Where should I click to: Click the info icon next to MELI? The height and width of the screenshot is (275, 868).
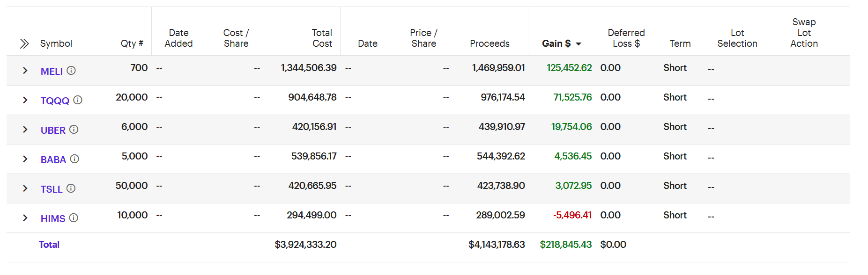(71, 71)
